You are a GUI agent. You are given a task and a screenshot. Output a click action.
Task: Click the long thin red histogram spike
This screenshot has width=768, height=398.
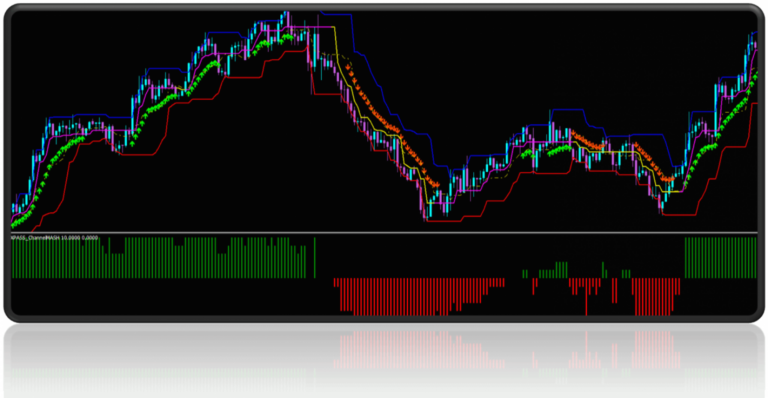(x=586, y=297)
